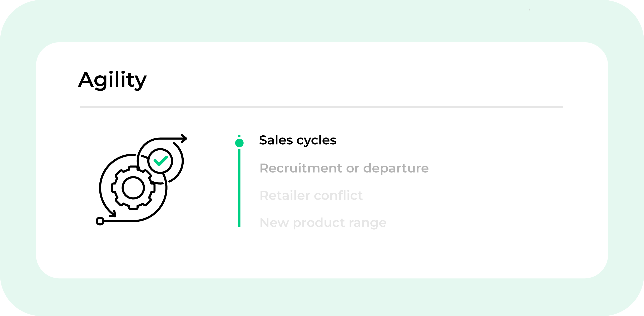Click the Agility heading

(x=112, y=80)
